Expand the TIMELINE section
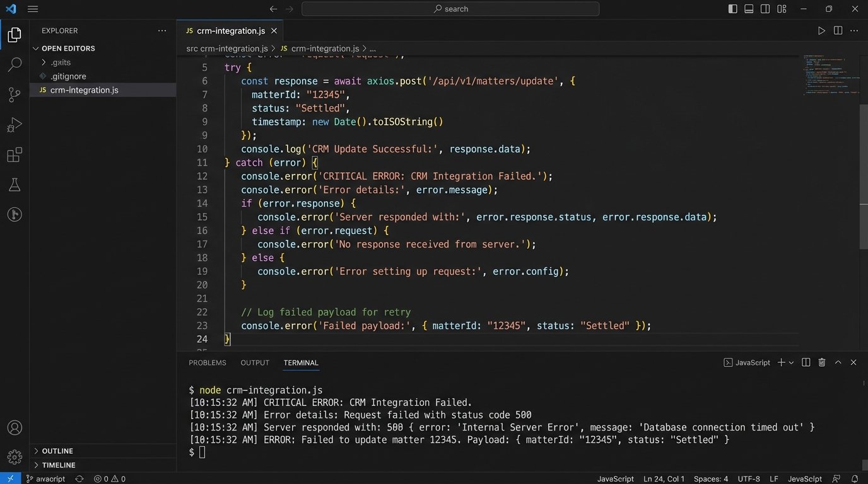This screenshot has height=484, width=868. point(59,465)
